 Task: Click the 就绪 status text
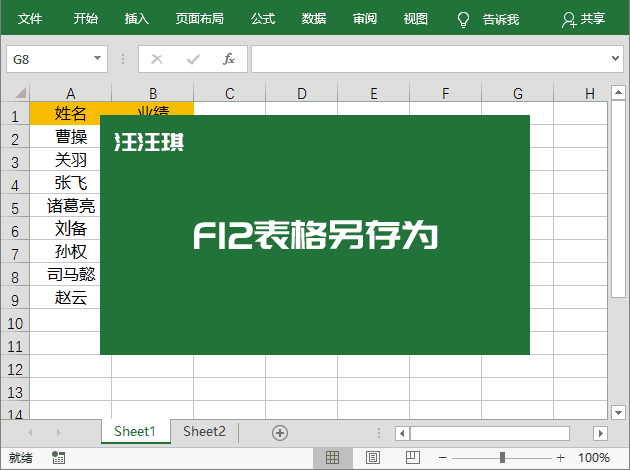point(21,458)
